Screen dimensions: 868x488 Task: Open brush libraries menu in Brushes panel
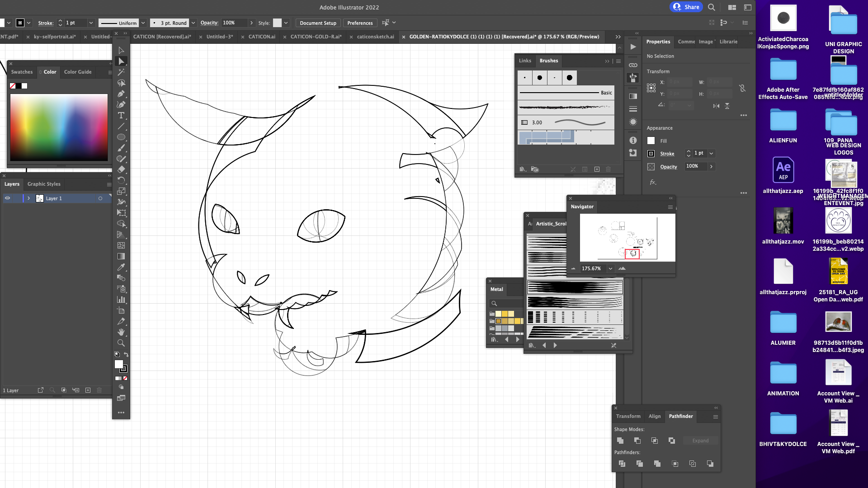523,169
